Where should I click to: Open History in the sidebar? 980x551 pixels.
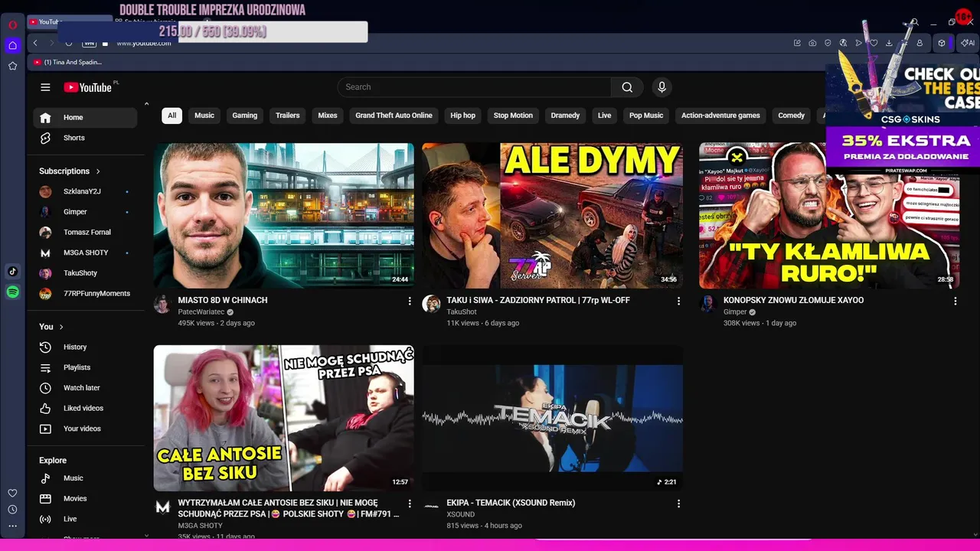pos(85,347)
